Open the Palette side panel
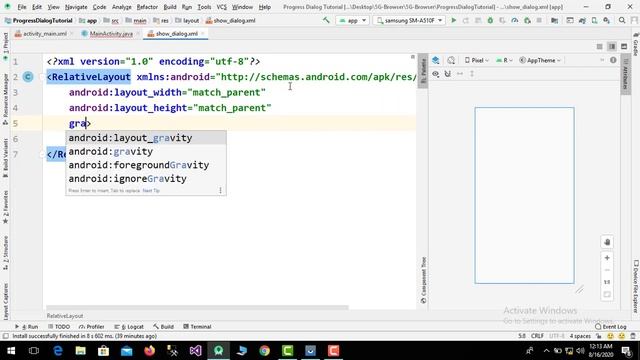The image size is (640, 360). pos(423,70)
